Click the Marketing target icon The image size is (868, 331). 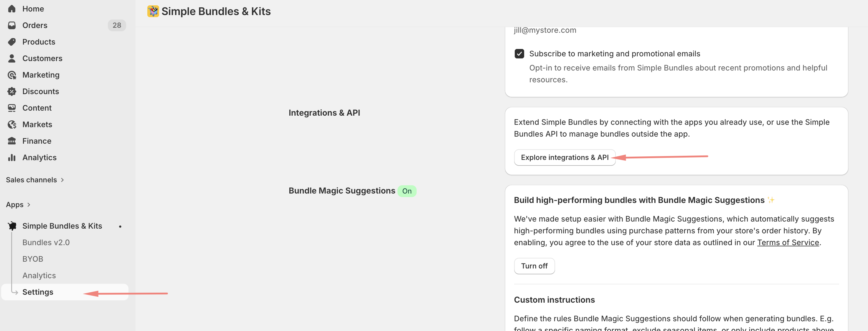[x=12, y=75]
